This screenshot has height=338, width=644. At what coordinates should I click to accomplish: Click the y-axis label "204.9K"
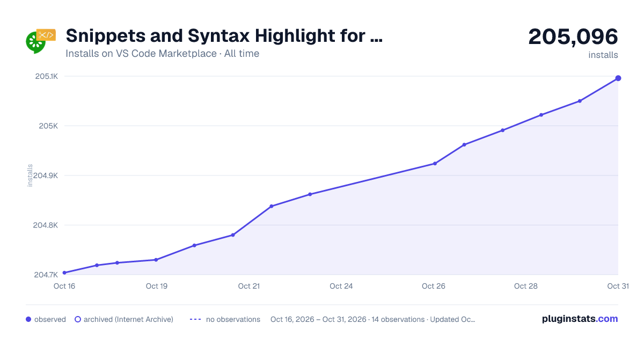pos(46,175)
